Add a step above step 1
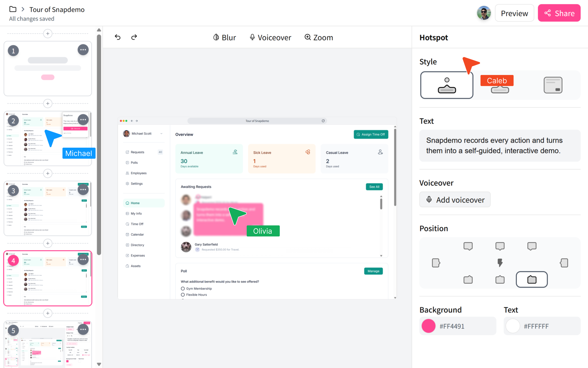The image size is (588, 368). click(x=48, y=34)
